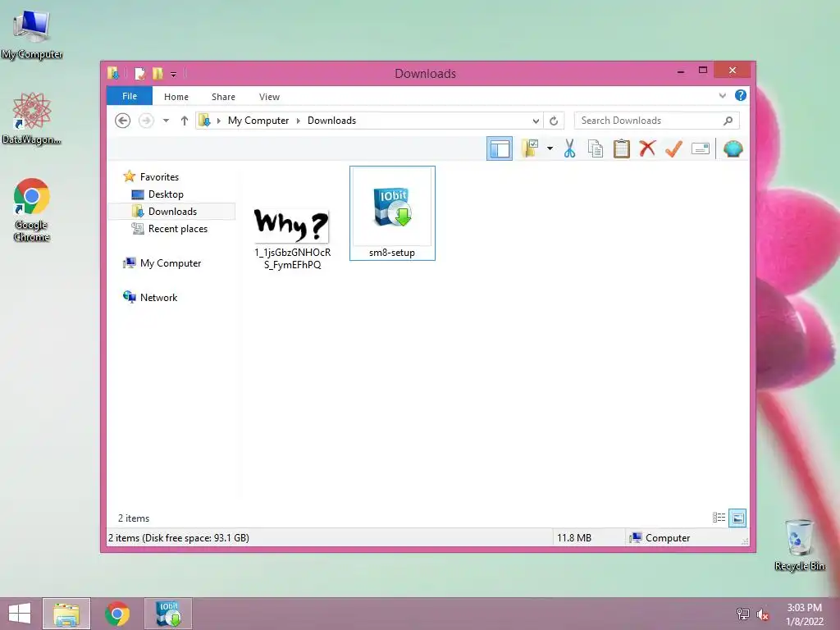
Task: Go up one folder level
Action: click(x=185, y=121)
